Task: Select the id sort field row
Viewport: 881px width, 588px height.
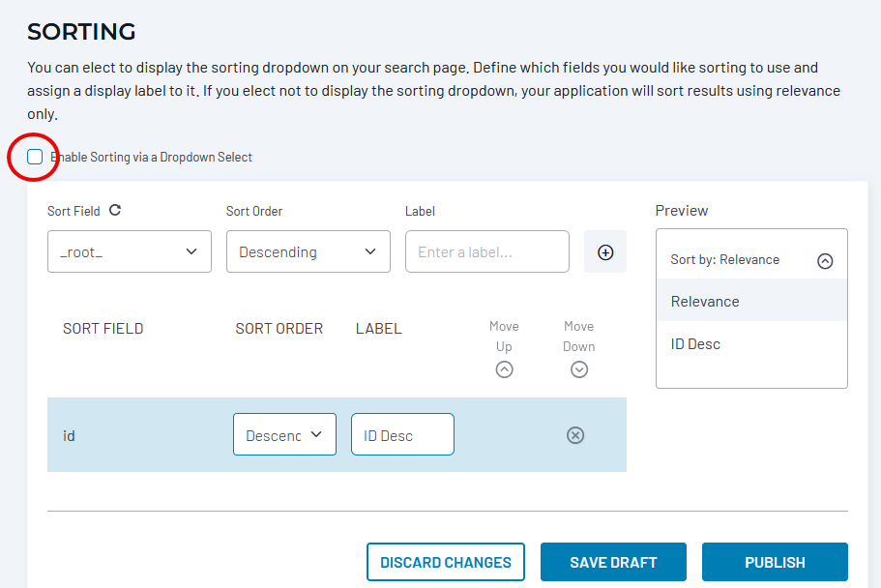Action: click(x=135, y=435)
